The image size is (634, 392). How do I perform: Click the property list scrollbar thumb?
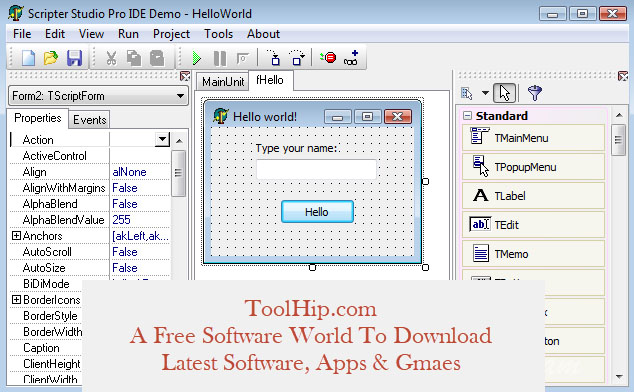tap(178, 173)
